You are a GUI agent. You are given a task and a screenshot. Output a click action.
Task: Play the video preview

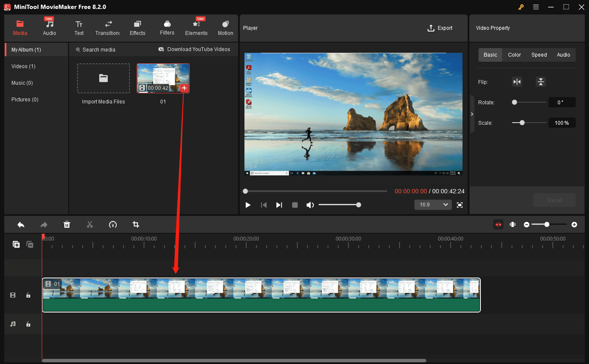pyautogui.click(x=248, y=205)
